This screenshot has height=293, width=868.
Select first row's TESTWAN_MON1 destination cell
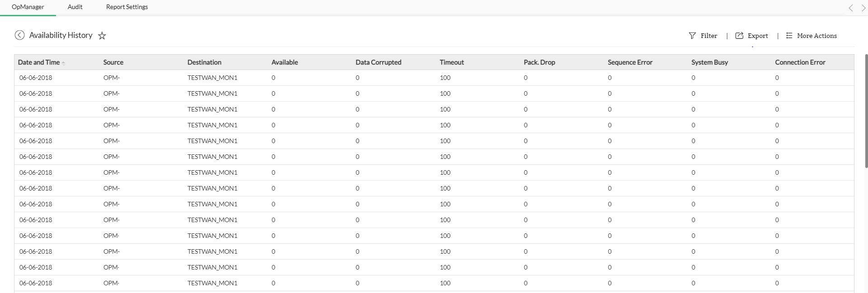tap(212, 78)
